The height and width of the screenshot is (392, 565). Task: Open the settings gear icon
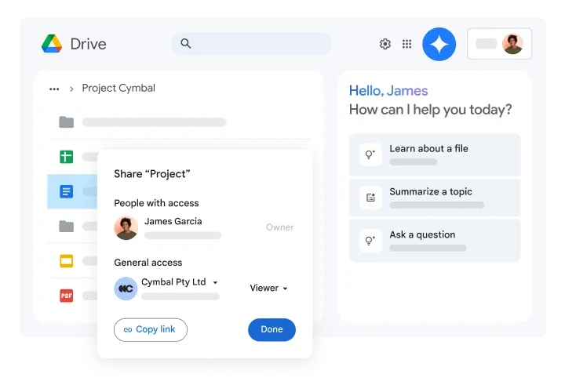click(x=385, y=44)
